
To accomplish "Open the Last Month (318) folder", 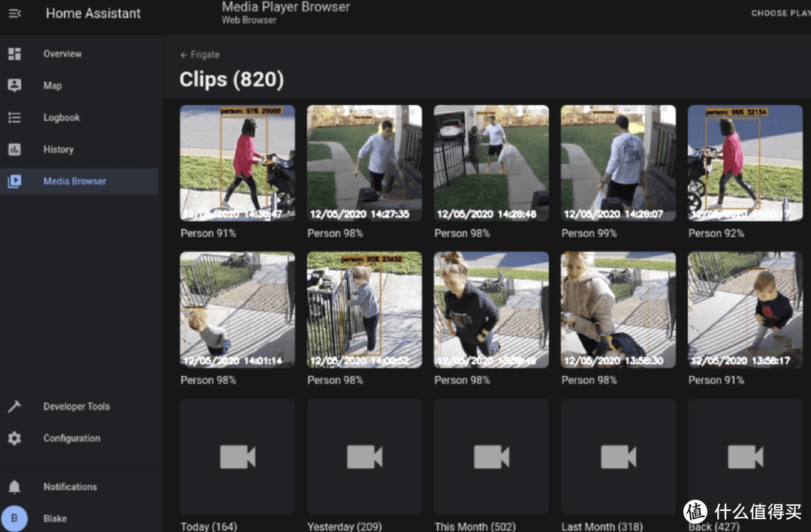I will 618,456.
